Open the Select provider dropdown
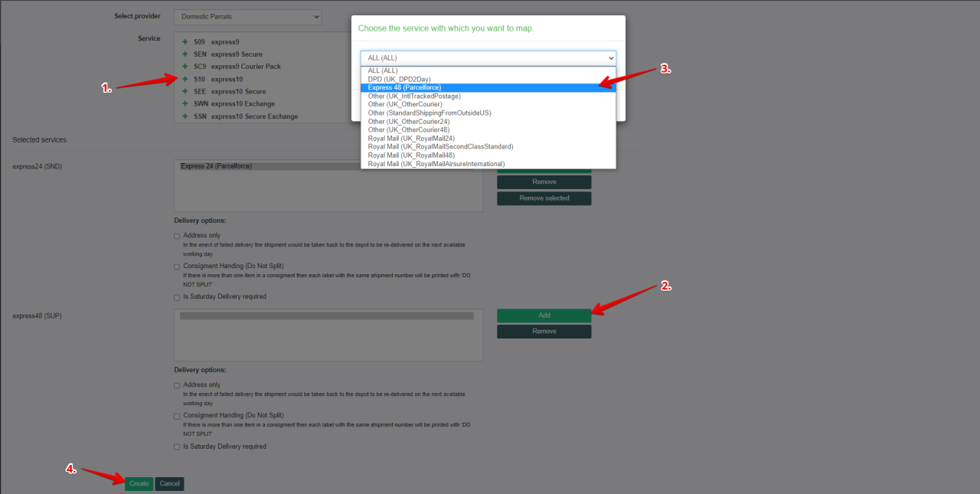 coord(247,16)
